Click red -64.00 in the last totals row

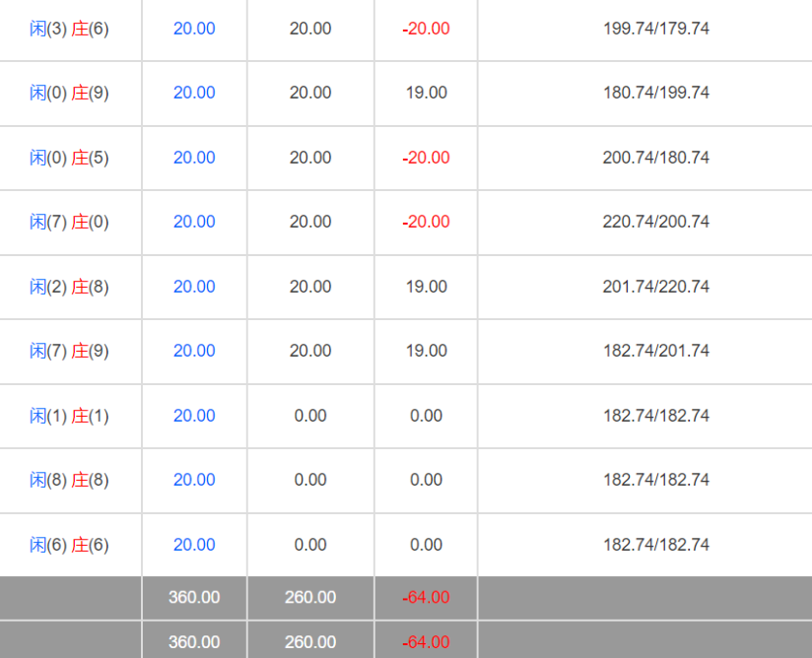[426, 642]
